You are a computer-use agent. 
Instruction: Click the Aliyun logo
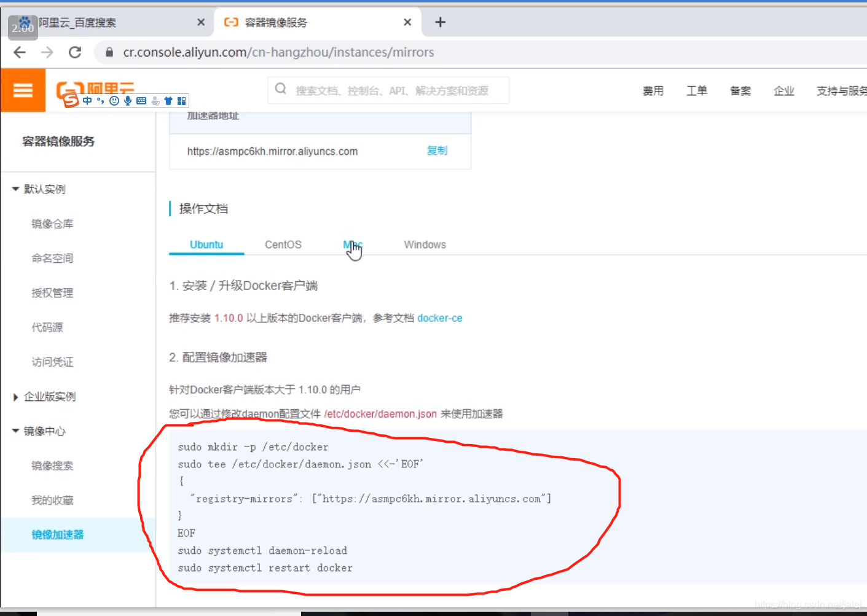(x=95, y=87)
